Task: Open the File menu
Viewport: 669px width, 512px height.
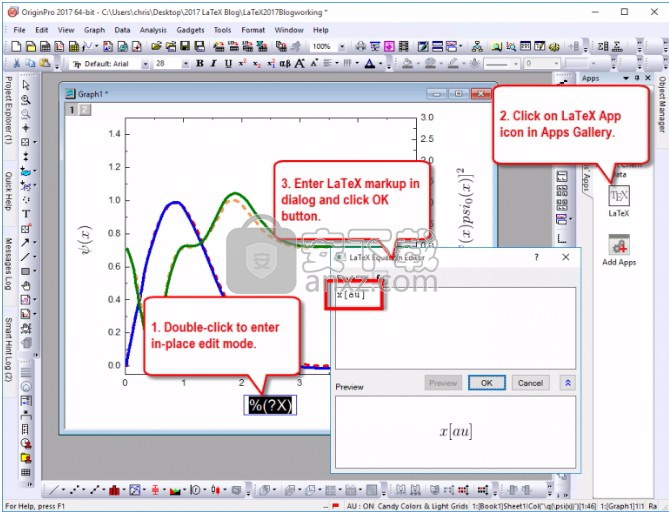Action: [x=19, y=30]
